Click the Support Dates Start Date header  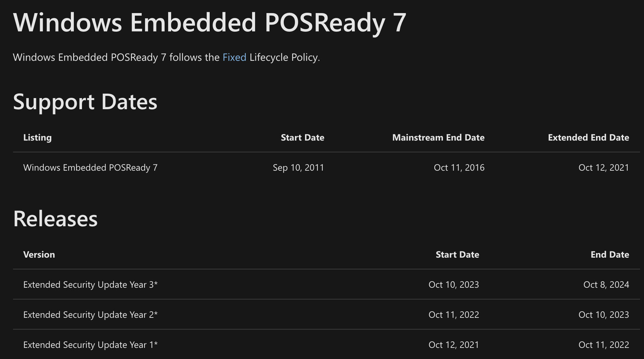[x=302, y=138]
